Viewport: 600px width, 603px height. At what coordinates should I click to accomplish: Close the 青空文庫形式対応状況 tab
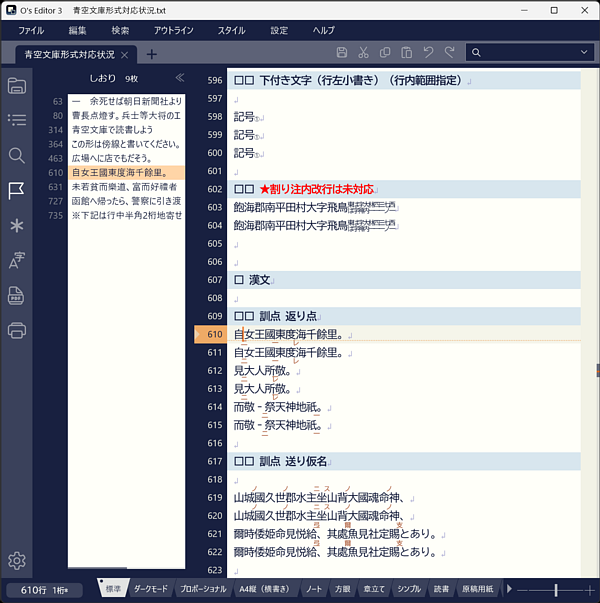(x=124, y=55)
